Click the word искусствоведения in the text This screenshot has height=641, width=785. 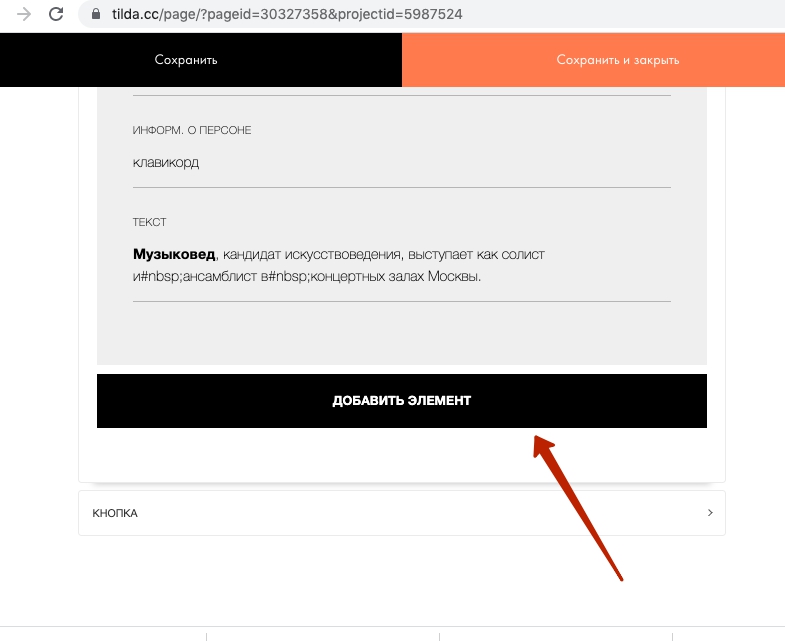[x=343, y=254]
